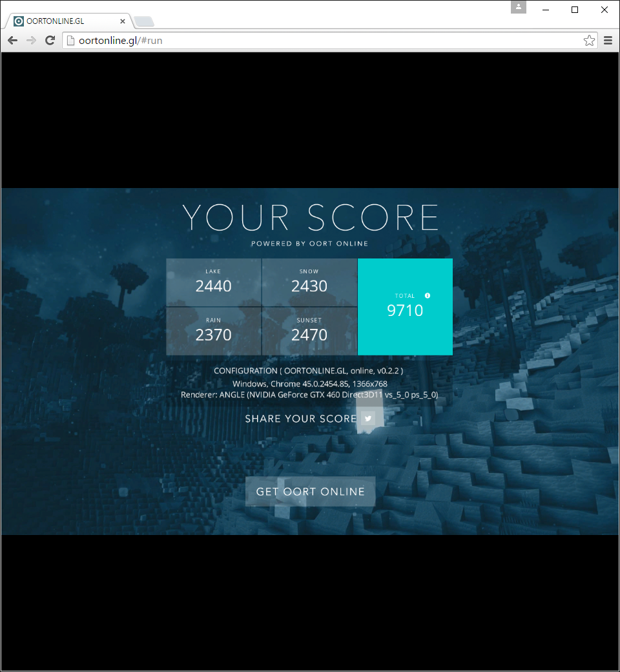620x672 pixels.
Task: Click the SHARE YOUR SCORE text
Action: (301, 418)
